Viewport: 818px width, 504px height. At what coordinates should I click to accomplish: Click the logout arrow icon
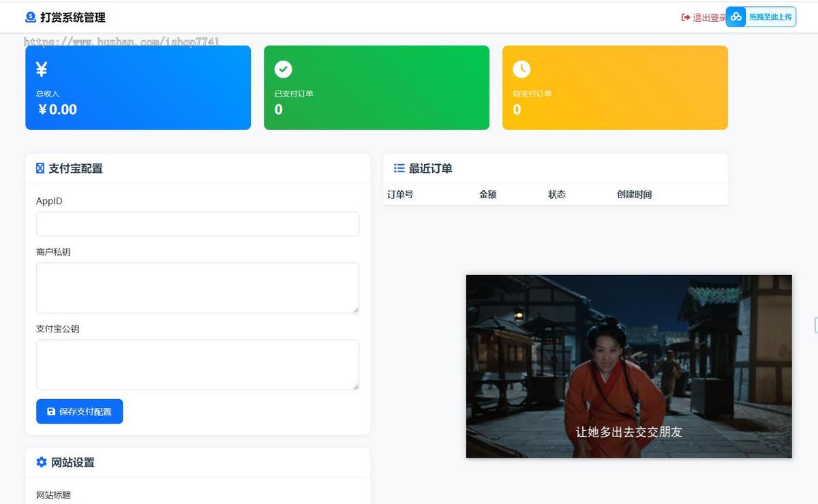686,18
